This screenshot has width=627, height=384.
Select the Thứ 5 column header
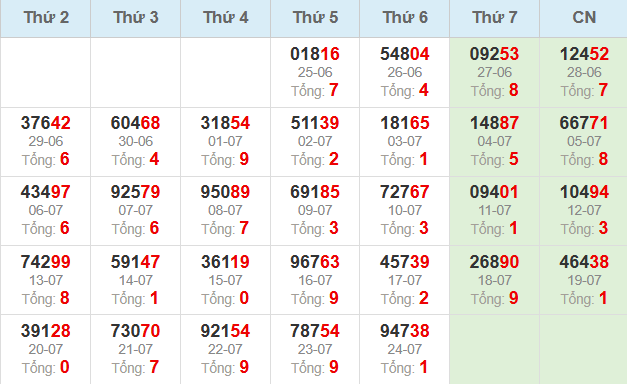315,18
